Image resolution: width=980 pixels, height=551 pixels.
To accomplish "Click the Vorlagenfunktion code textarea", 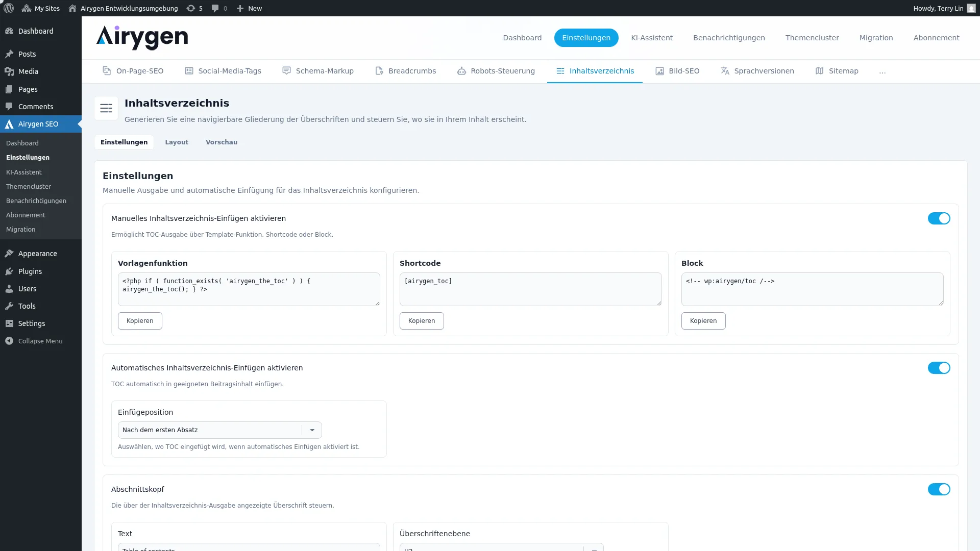I will (249, 289).
